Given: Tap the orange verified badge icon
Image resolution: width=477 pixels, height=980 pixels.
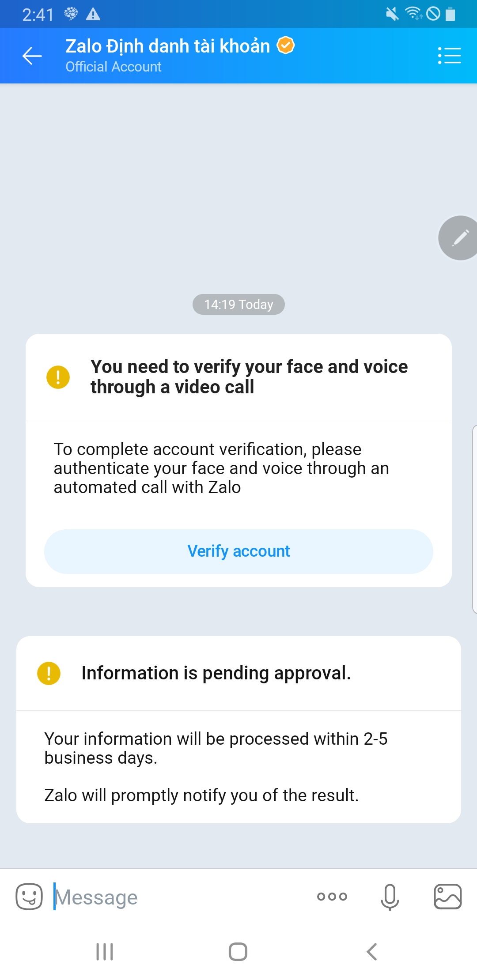Looking at the screenshot, I should 286,45.
